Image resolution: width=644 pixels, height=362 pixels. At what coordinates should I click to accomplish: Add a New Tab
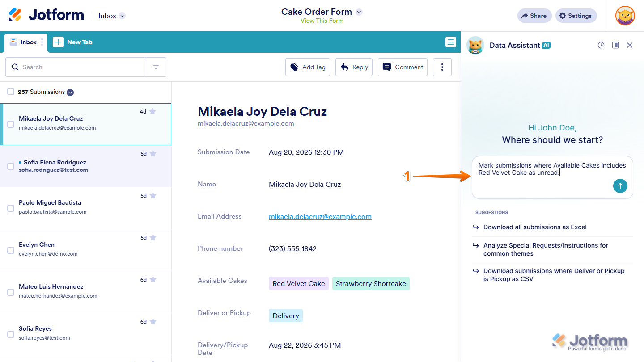(x=72, y=42)
